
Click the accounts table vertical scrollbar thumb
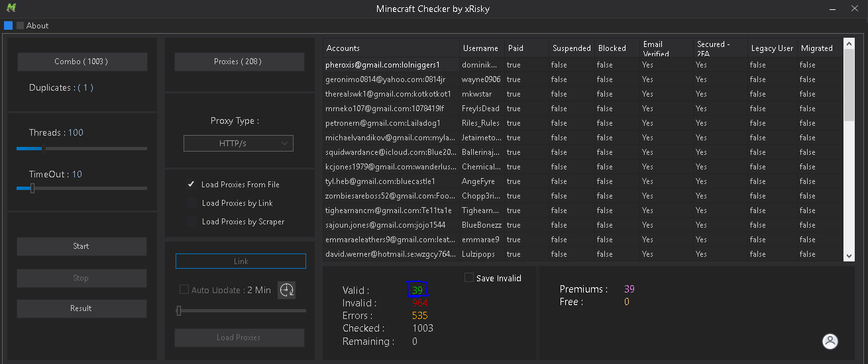[849, 87]
